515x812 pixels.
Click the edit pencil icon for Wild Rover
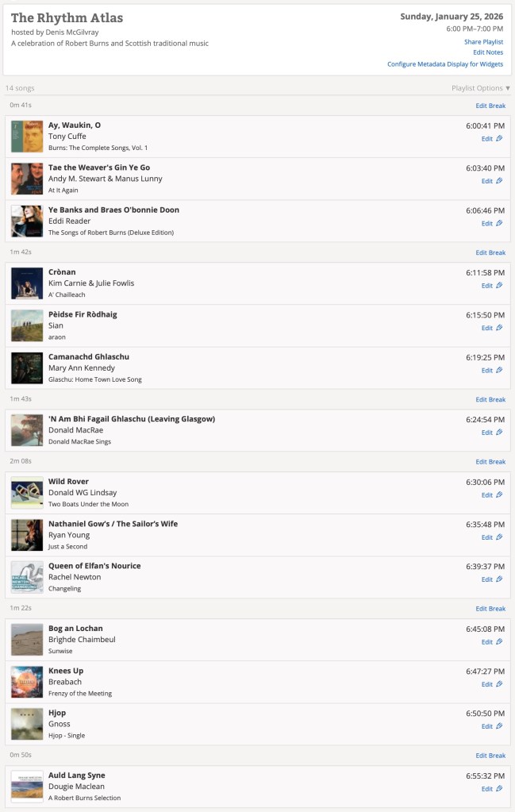(499, 495)
